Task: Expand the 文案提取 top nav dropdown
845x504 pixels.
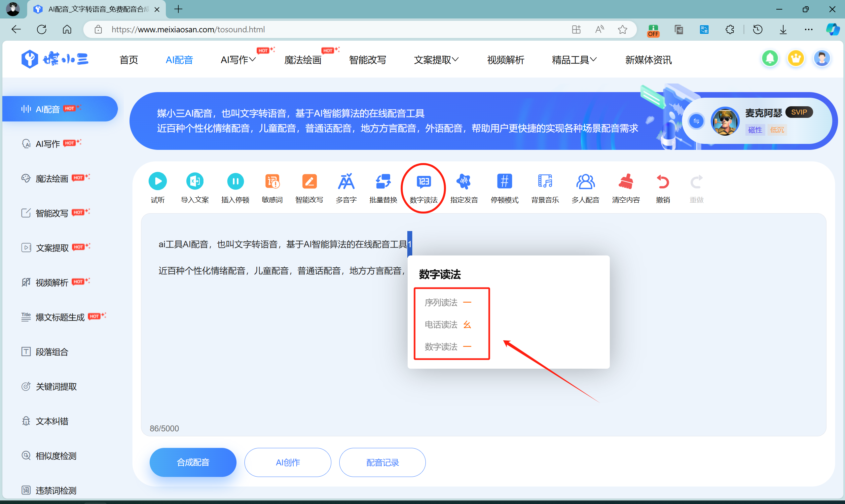Action: [436, 60]
